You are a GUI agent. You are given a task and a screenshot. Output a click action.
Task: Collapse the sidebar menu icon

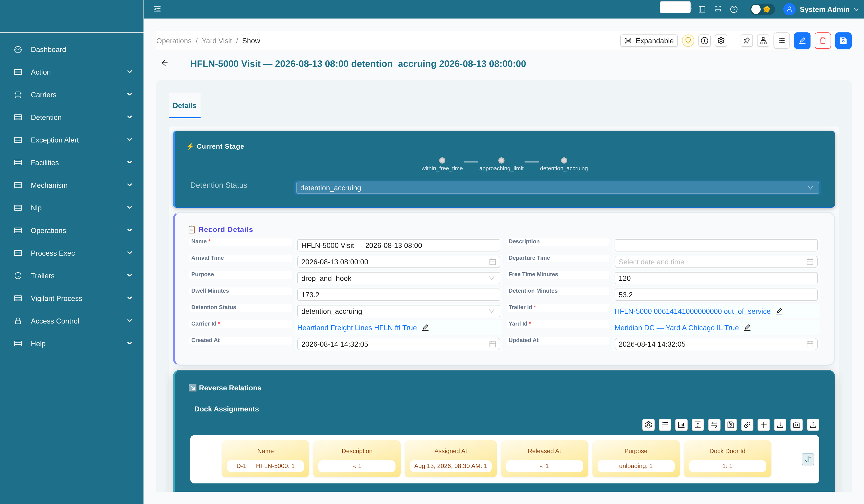tap(157, 9)
